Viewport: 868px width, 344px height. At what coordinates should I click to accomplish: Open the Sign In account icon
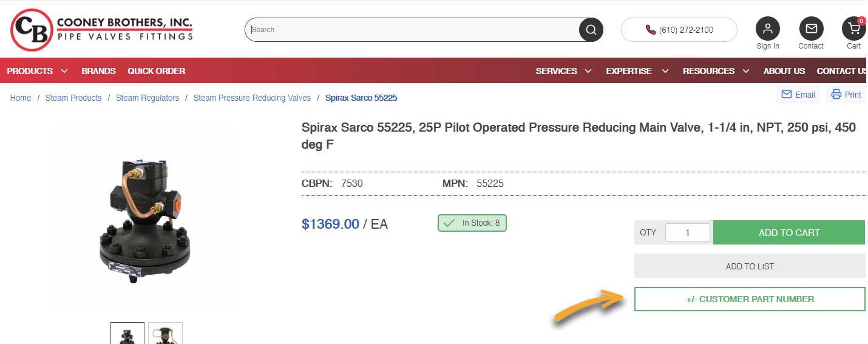[767, 29]
